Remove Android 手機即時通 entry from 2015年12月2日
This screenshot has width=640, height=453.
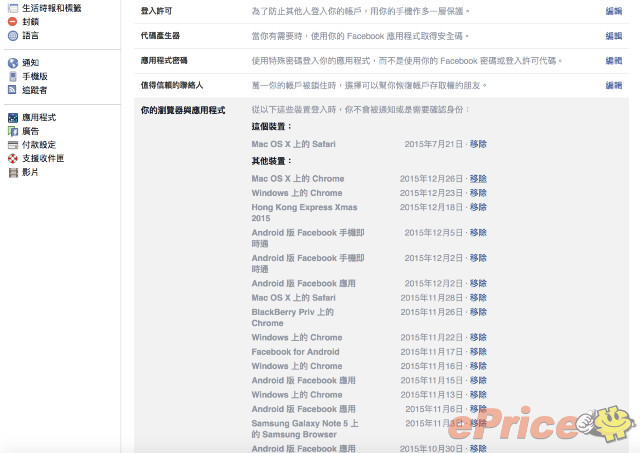[478, 258]
